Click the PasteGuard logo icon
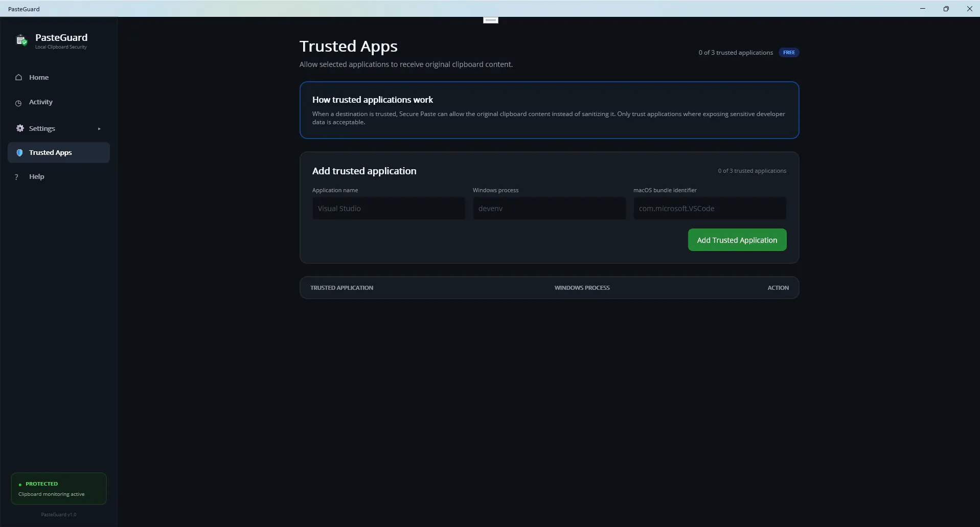 click(x=21, y=40)
